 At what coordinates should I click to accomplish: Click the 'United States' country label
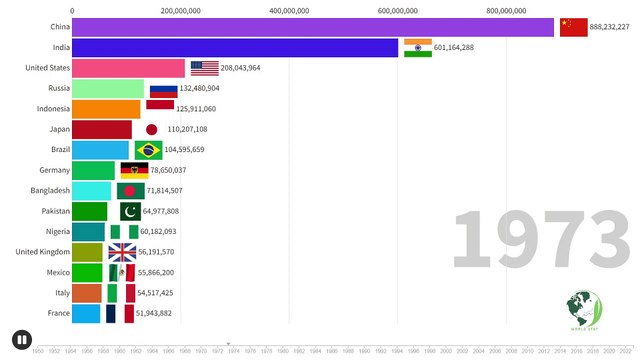[x=47, y=68]
